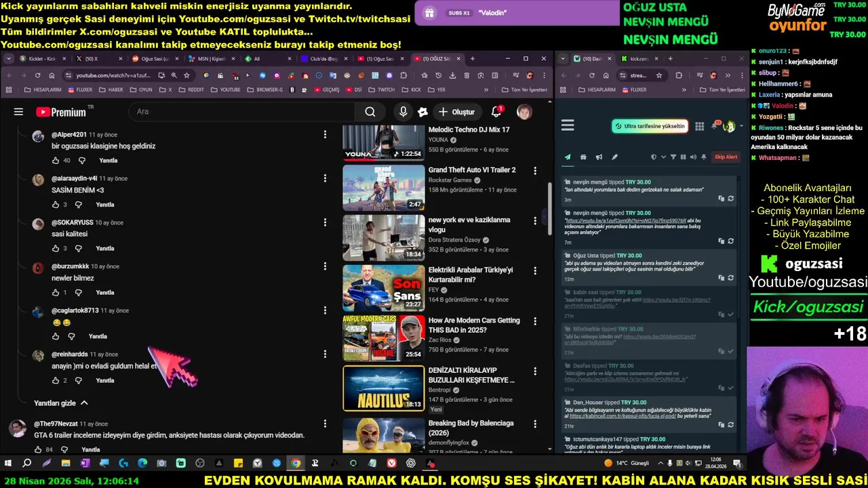
Task: Open the Melodic Techno DJ Mix 17 thumbnail
Action: 383,142
